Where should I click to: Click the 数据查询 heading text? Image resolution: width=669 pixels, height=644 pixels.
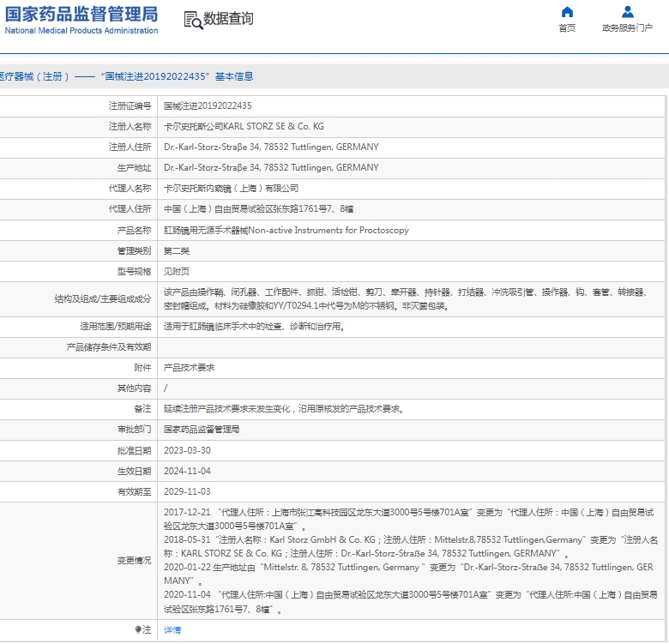(228, 19)
